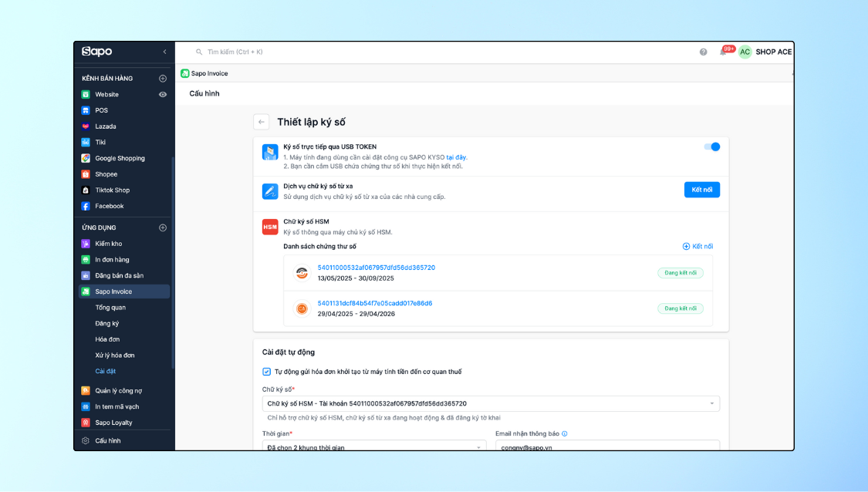Open the Tiktok Shop channel
868x492 pixels.
[x=112, y=190]
